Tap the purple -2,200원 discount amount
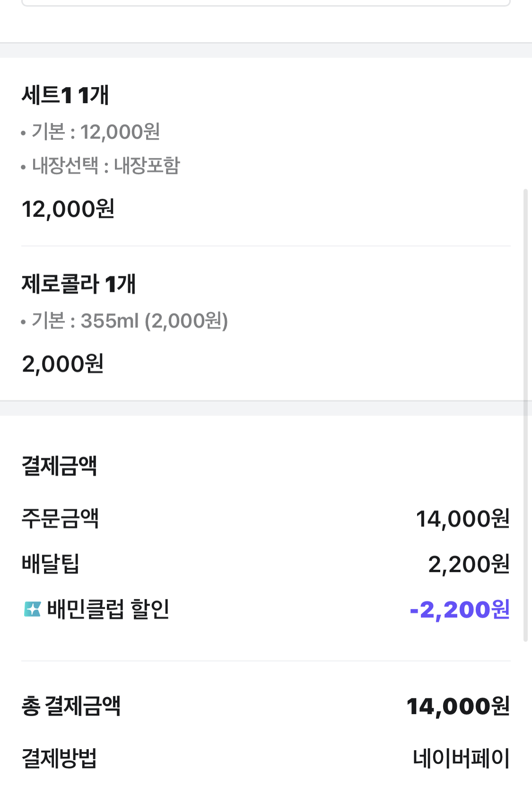 point(460,610)
